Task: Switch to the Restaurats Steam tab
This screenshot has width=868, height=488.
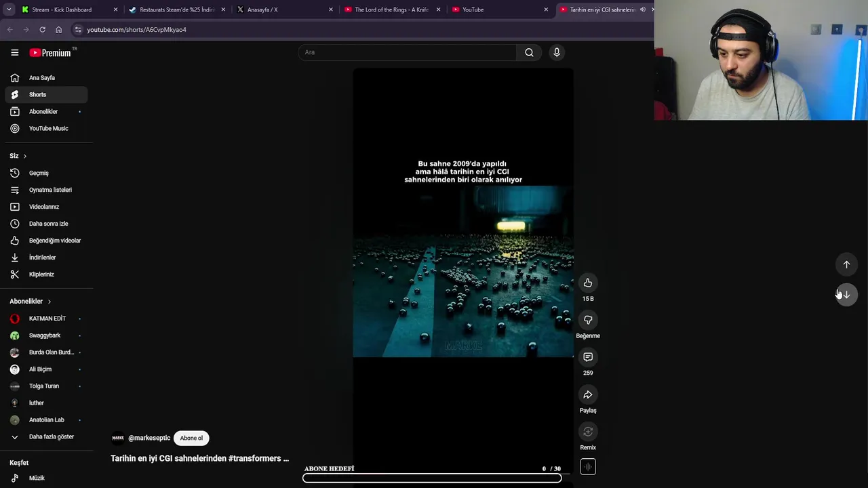Action: 177,9
